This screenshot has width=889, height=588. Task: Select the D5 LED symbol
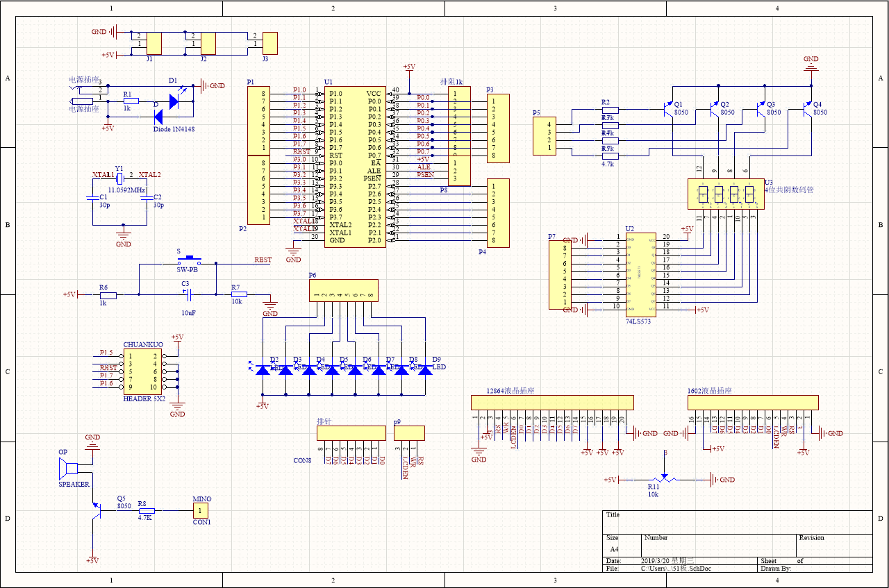click(x=332, y=370)
